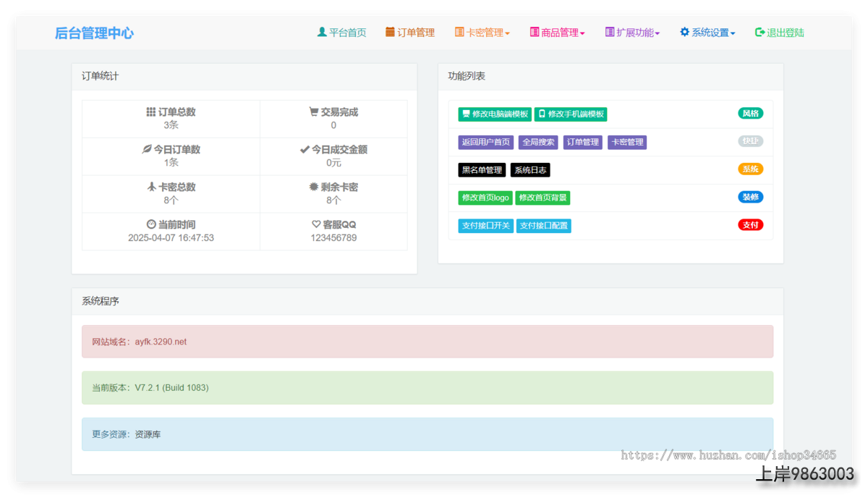Viewport: 868px width, 498px height.
Task: Click the logout icon beside 退出登陆
Action: [x=759, y=33]
